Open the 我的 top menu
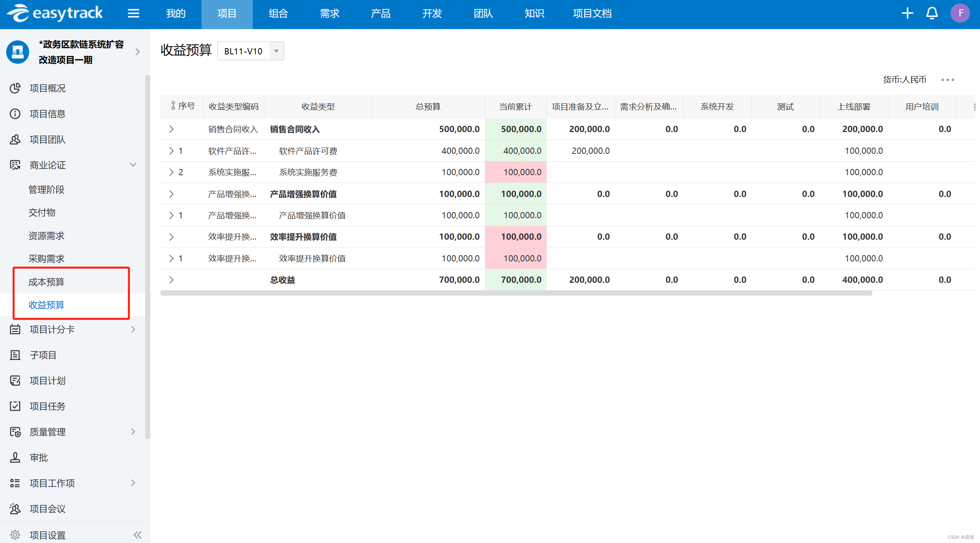Image resolution: width=980 pixels, height=543 pixels. point(176,14)
